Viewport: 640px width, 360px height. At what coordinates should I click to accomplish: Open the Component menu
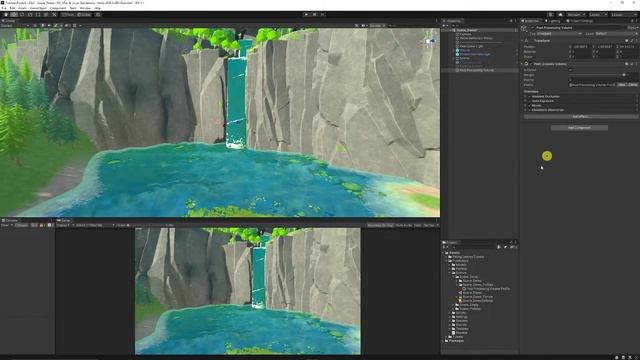tap(58, 8)
